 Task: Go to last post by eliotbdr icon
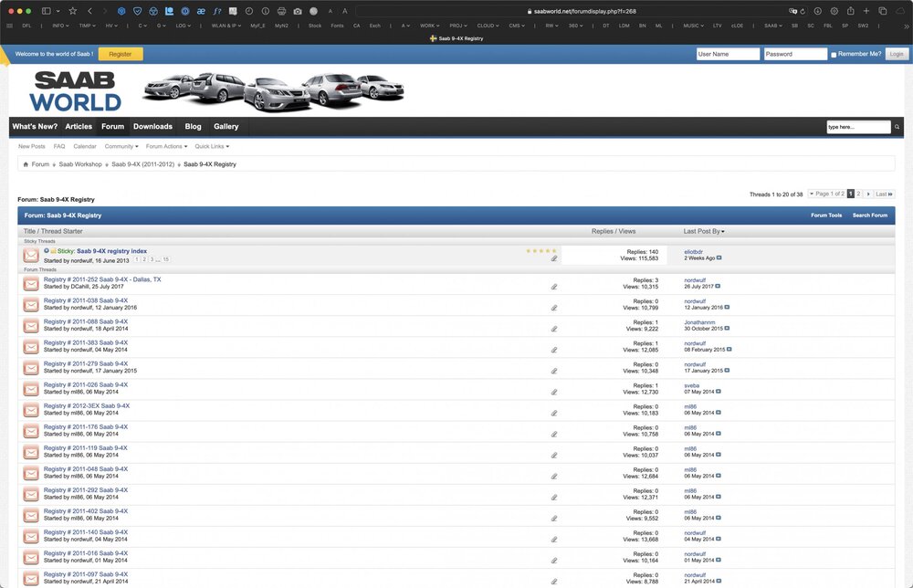tap(719, 257)
